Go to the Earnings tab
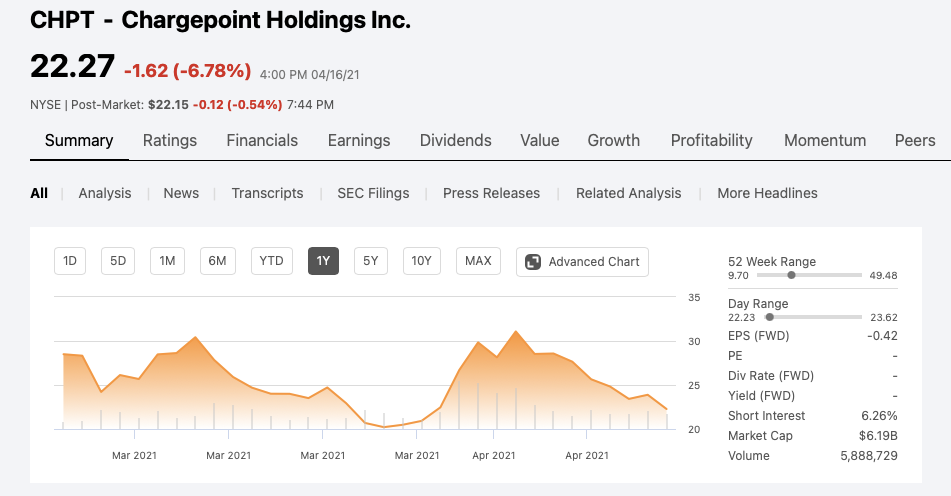 coord(359,141)
